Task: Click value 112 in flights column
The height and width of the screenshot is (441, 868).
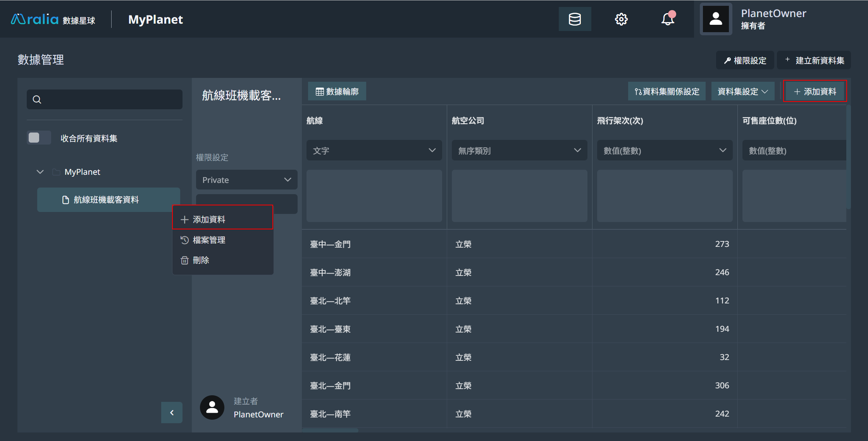Action: tap(722, 301)
